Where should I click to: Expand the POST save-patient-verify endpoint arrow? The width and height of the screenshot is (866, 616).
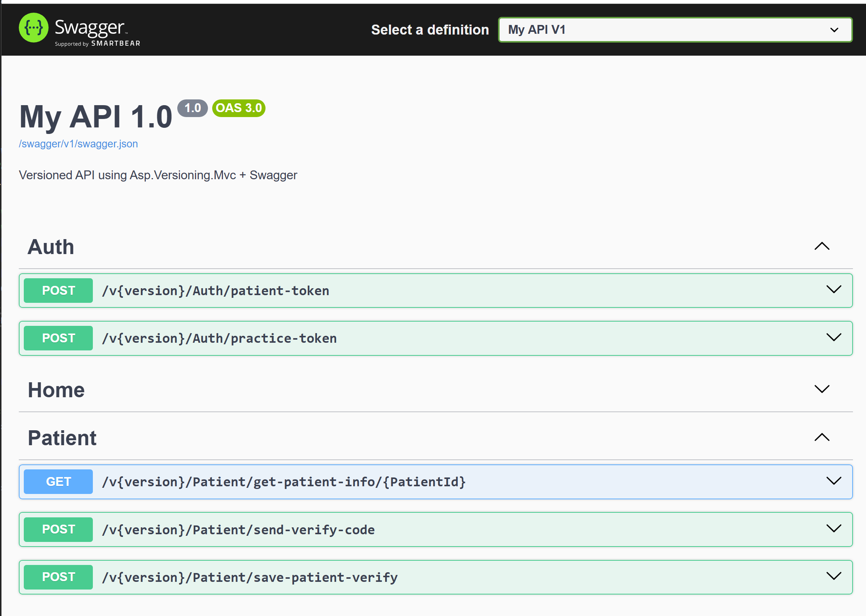(x=834, y=576)
